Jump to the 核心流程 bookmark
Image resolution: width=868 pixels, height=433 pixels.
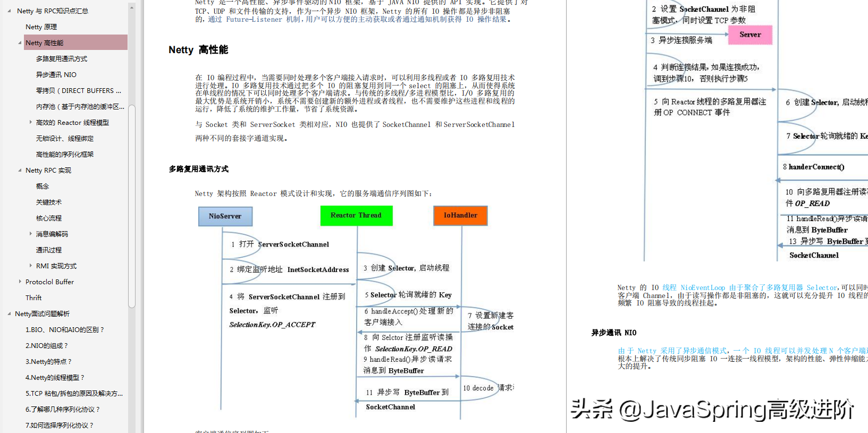pyautogui.click(x=48, y=218)
